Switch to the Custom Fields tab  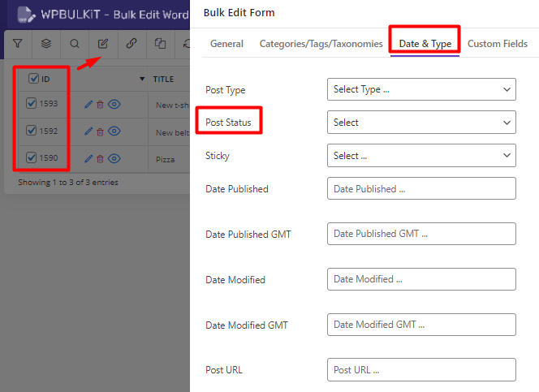point(498,44)
